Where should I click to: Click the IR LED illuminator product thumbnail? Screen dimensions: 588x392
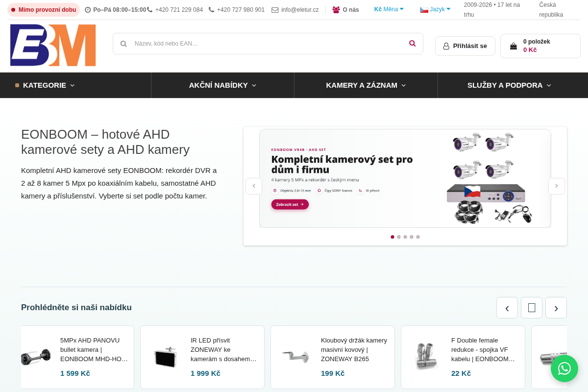pyautogui.click(x=165, y=357)
